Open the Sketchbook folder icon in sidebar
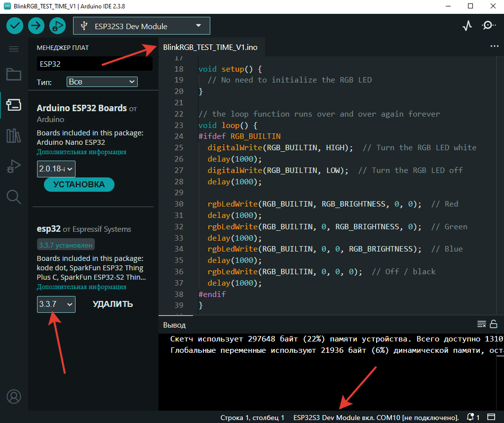The height and width of the screenshot is (423, 504). pyautogui.click(x=14, y=74)
